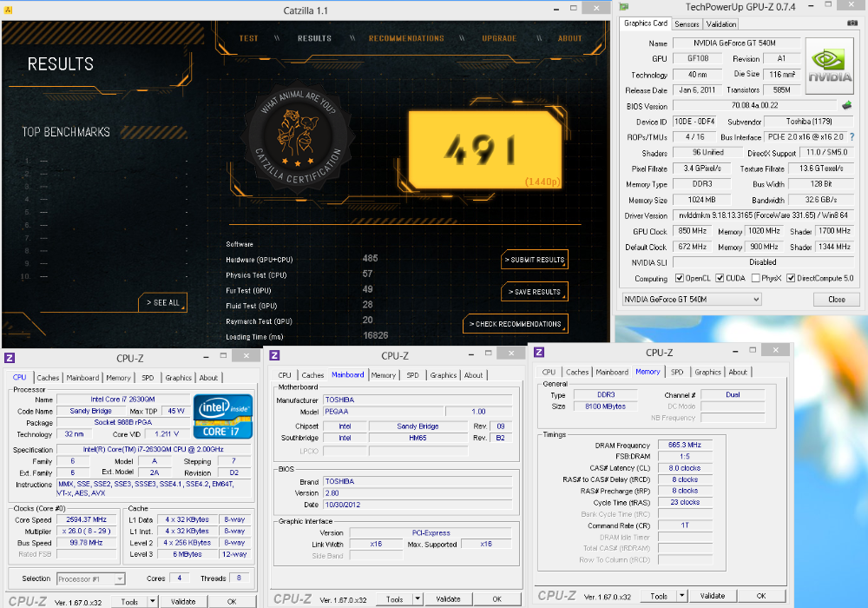This screenshot has width=868, height=608.
Task: Click the bus interface question mark icon
Action: 852,136
